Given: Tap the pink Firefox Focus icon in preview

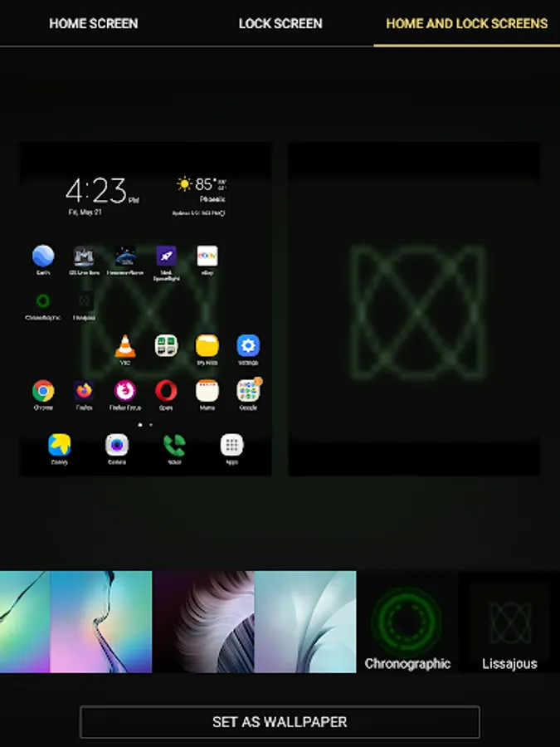Looking at the screenshot, I should tap(125, 391).
